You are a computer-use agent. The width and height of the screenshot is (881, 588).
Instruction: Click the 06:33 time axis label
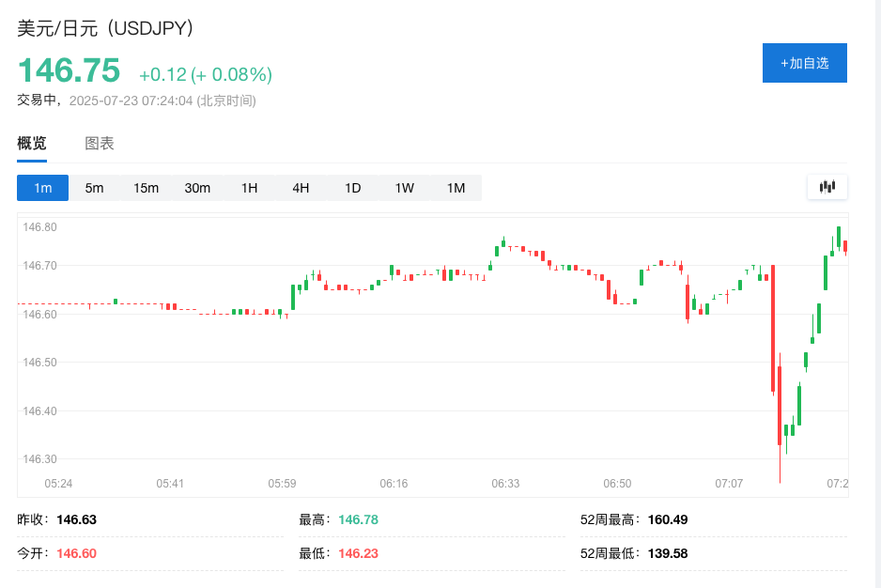pyautogui.click(x=505, y=483)
